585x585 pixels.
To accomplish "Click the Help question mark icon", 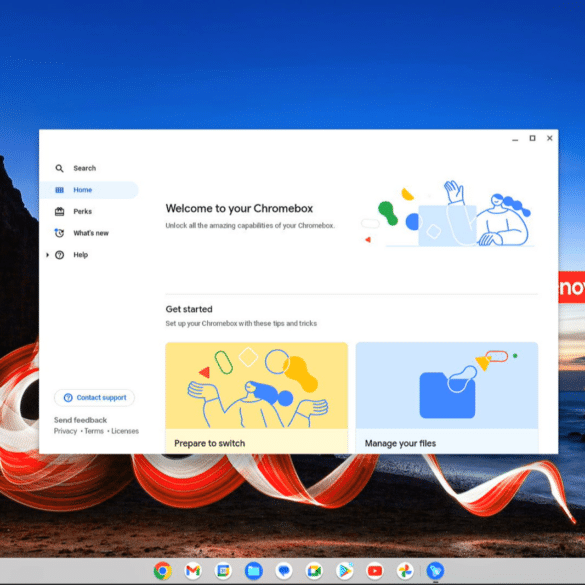I will 59,255.
